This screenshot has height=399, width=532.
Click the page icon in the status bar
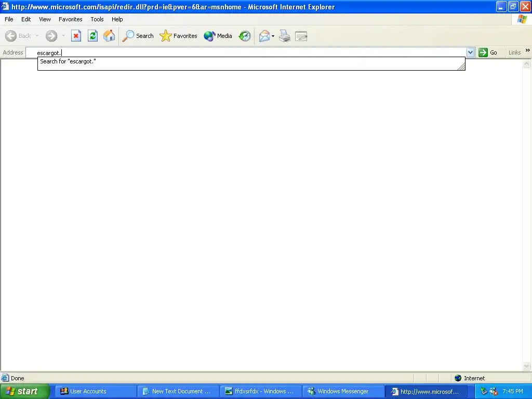5,378
